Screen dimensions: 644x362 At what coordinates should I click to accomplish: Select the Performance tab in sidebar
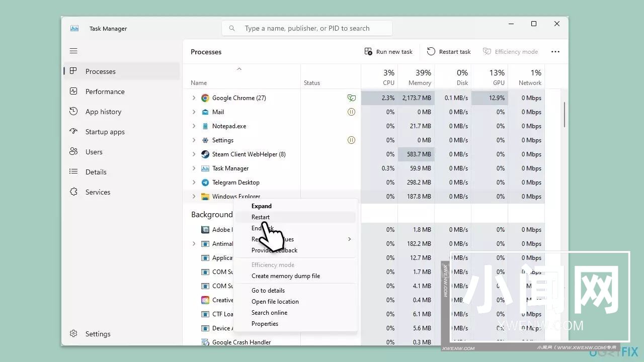click(x=122, y=92)
